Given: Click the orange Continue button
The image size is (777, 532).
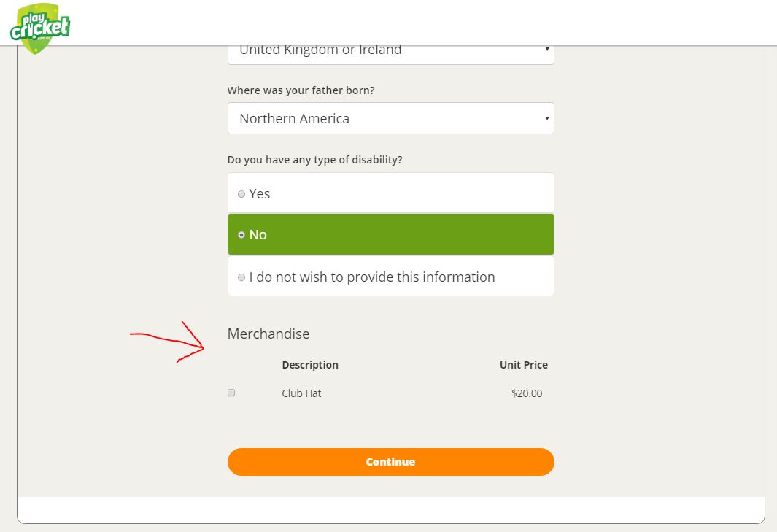Looking at the screenshot, I should pyautogui.click(x=390, y=462).
